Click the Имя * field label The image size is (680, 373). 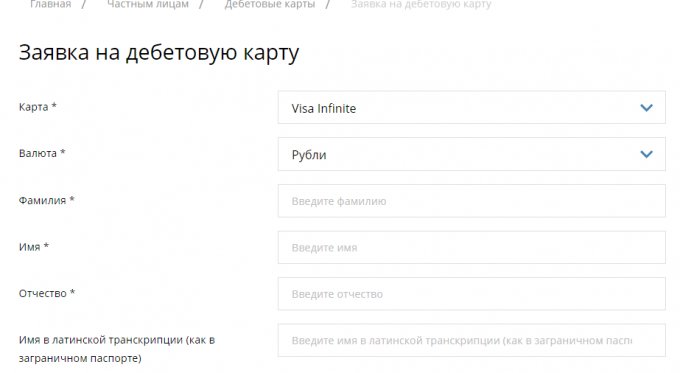coord(34,247)
